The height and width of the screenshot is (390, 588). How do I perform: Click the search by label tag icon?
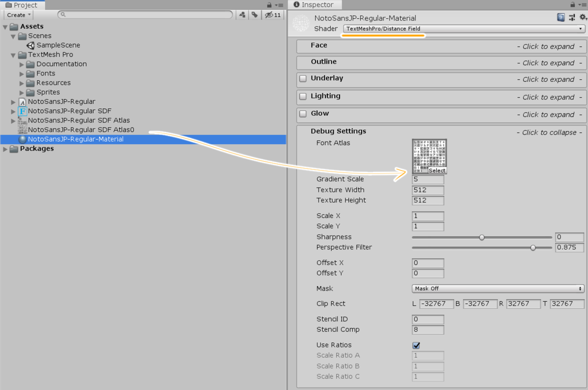point(254,15)
